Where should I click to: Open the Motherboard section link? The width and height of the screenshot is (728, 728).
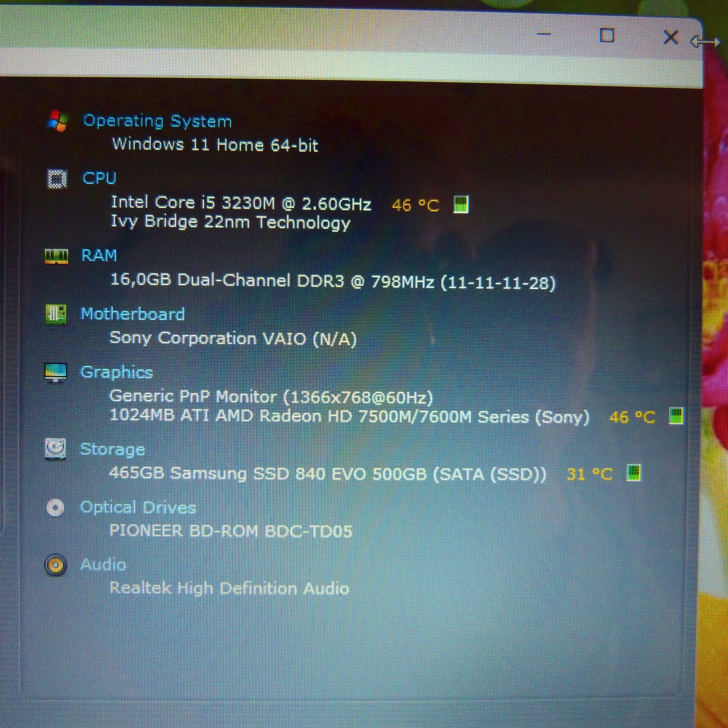tap(133, 314)
